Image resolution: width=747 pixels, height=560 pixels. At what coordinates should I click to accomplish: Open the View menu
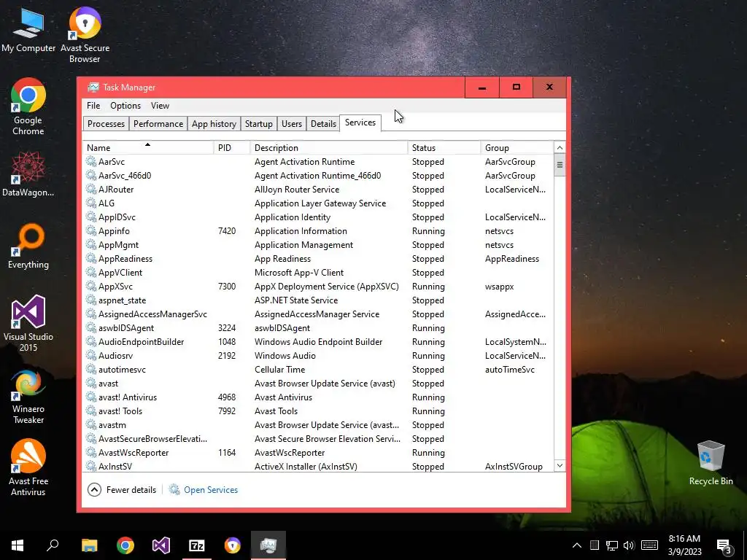click(x=160, y=106)
